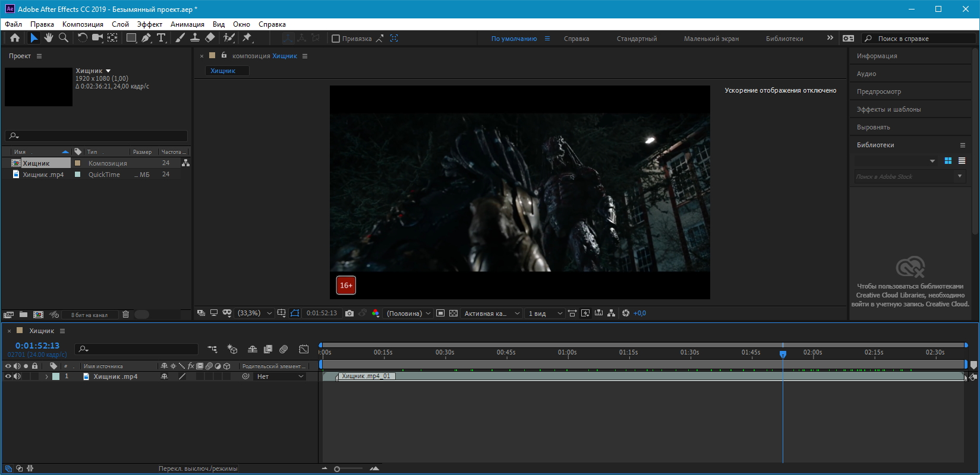Select the Zoom magnifier tool
Screen dimensions: 980x475
[x=64, y=38]
